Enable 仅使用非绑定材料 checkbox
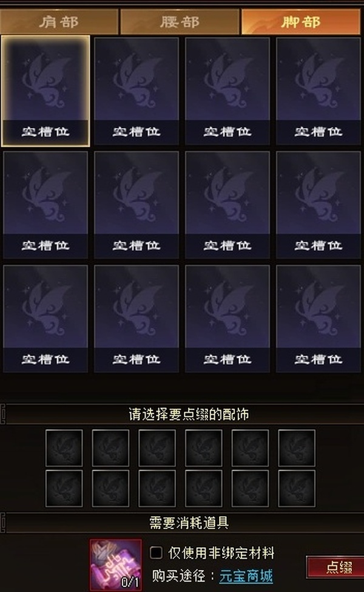The width and height of the screenshot is (364, 592). tap(156, 553)
